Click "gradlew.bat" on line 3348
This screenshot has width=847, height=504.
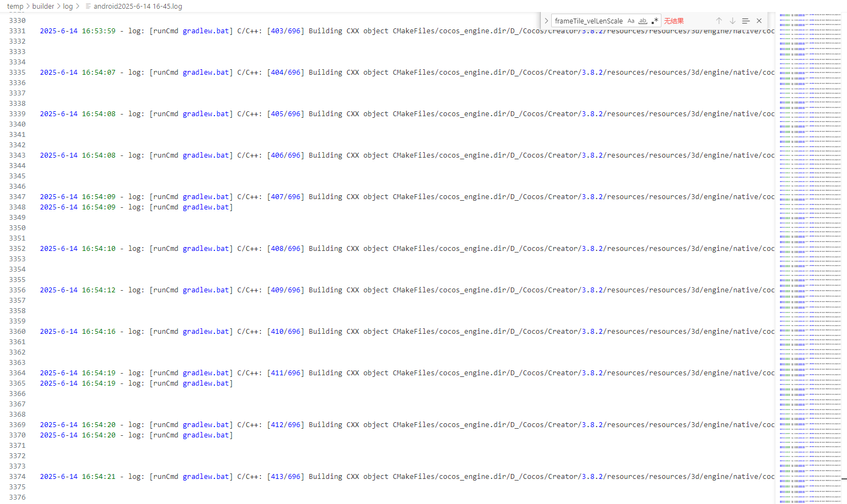coord(206,207)
